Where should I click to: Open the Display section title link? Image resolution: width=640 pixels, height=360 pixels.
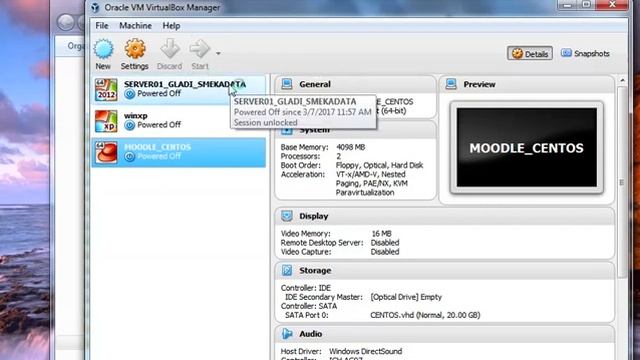click(x=313, y=216)
